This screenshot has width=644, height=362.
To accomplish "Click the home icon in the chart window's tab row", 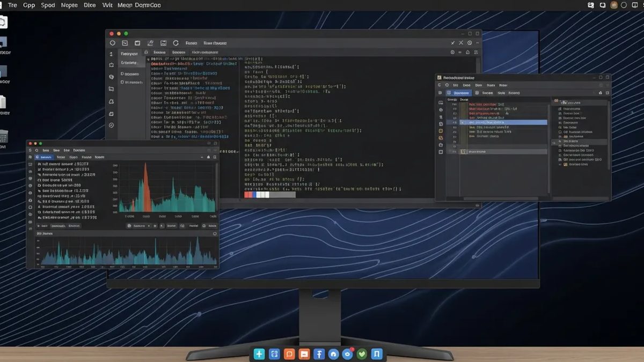I will (x=208, y=157).
